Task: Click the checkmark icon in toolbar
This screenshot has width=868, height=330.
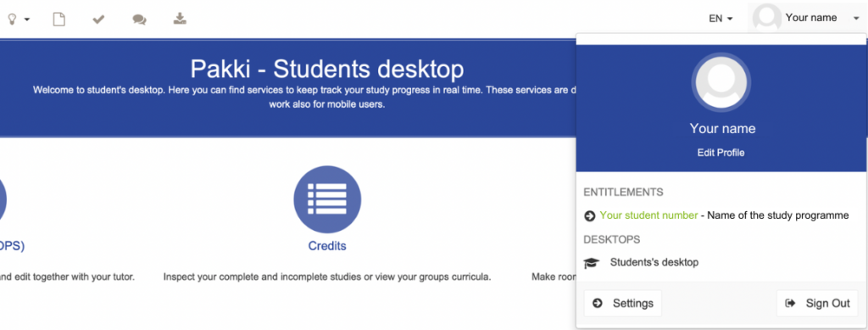Action: pyautogui.click(x=98, y=20)
